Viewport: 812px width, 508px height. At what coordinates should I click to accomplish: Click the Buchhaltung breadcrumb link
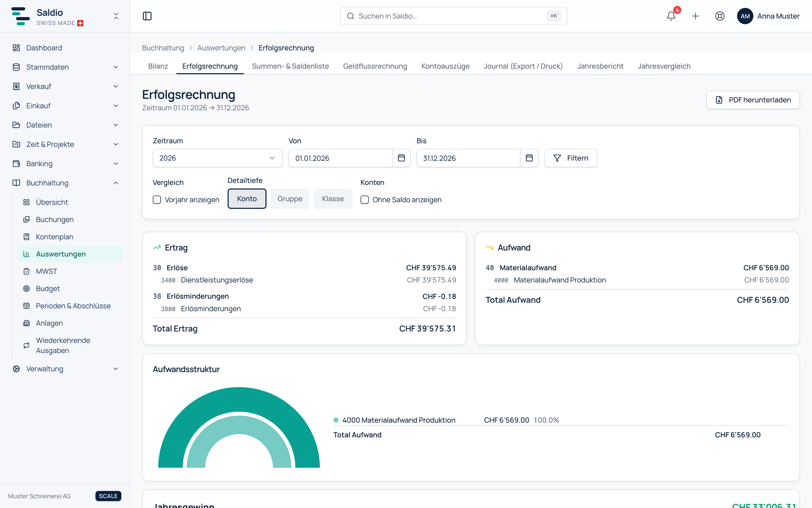pos(163,48)
